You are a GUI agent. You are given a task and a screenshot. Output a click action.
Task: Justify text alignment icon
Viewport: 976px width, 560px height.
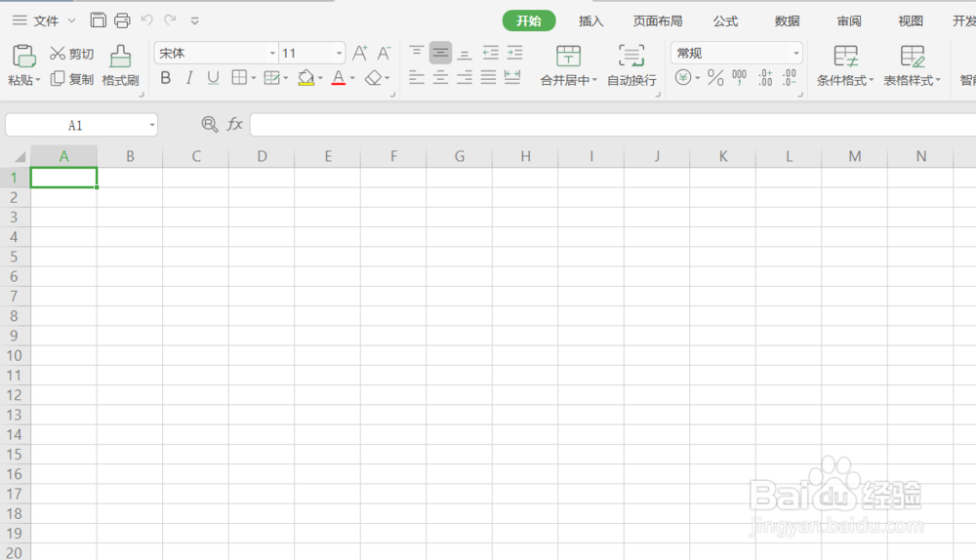pyautogui.click(x=489, y=77)
